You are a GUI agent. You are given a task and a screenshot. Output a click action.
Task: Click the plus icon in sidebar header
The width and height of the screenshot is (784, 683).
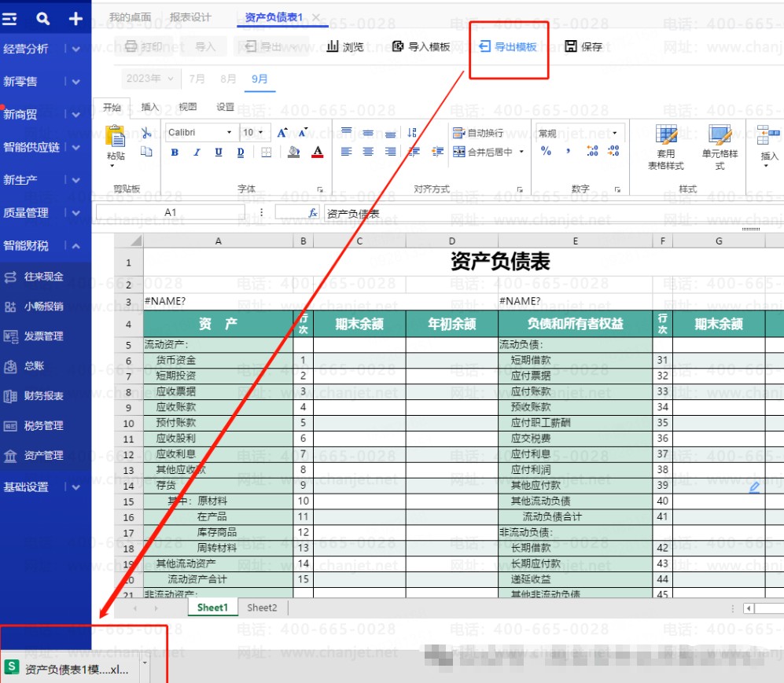(75, 19)
